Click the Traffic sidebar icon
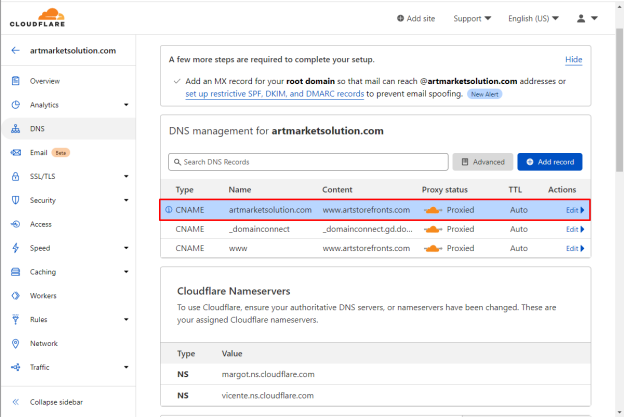 (16, 367)
